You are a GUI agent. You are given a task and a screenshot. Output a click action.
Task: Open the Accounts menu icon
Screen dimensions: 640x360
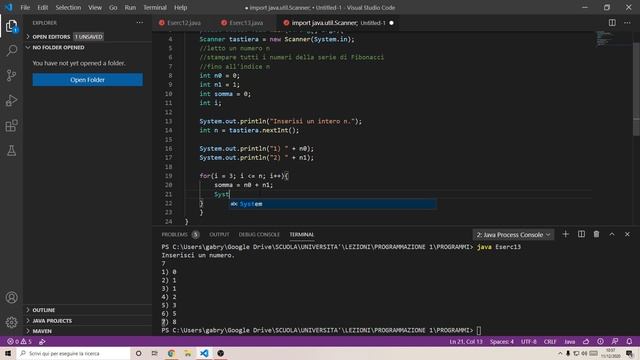tap(11, 298)
